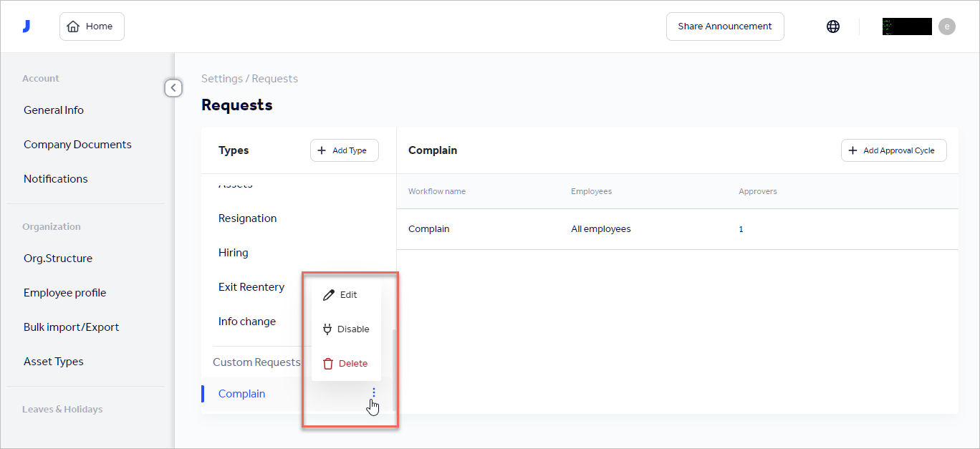Choose Edit from the context menu
Image resolution: width=980 pixels, height=449 pixels.
click(347, 294)
